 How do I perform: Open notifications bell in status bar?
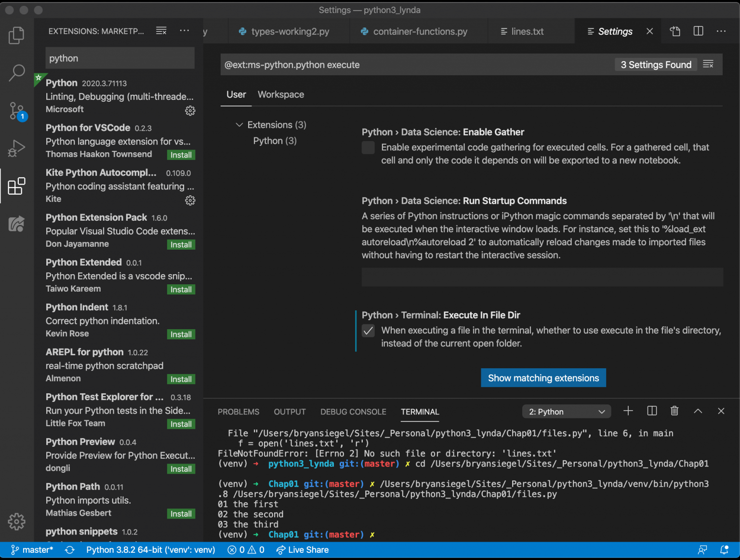724,550
